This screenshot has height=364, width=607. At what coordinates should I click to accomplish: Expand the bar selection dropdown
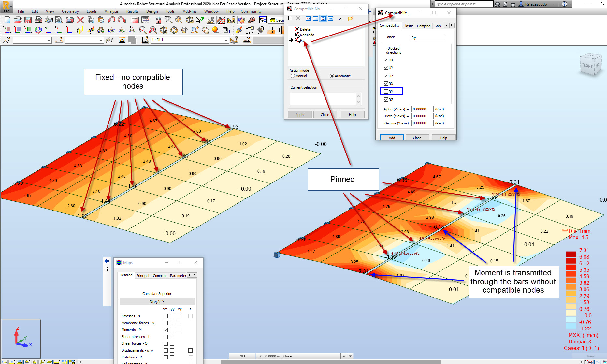(x=101, y=40)
